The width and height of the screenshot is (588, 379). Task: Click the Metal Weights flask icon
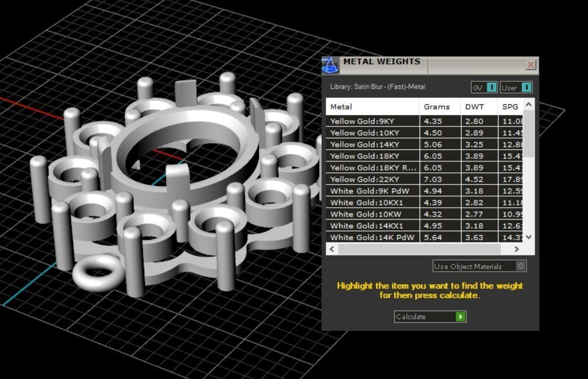(x=330, y=66)
